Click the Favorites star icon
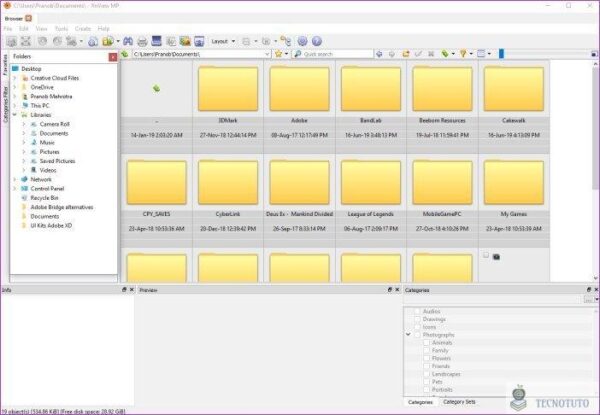600x415 pixels. (278, 54)
